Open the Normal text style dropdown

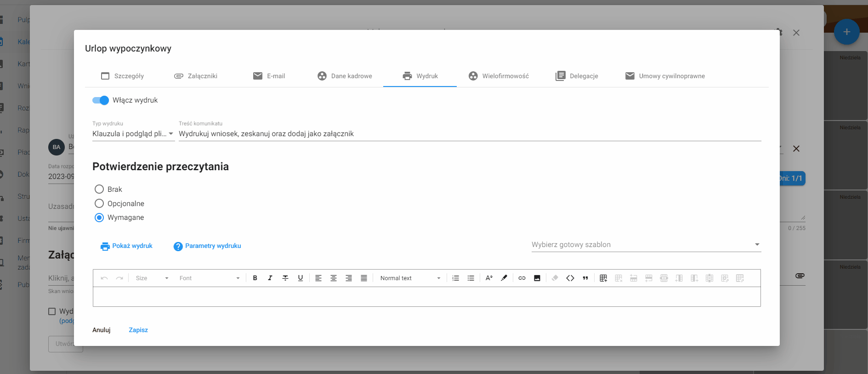(410, 278)
